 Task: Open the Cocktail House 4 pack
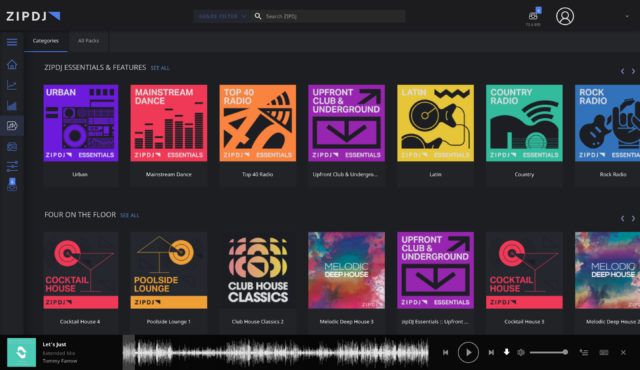(x=81, y=270)
